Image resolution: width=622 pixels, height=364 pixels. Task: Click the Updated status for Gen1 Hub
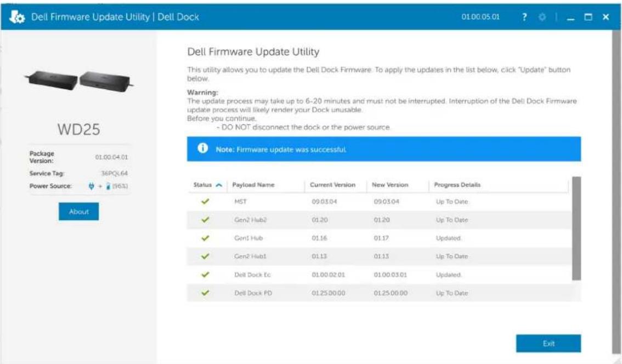pos(448,238)
